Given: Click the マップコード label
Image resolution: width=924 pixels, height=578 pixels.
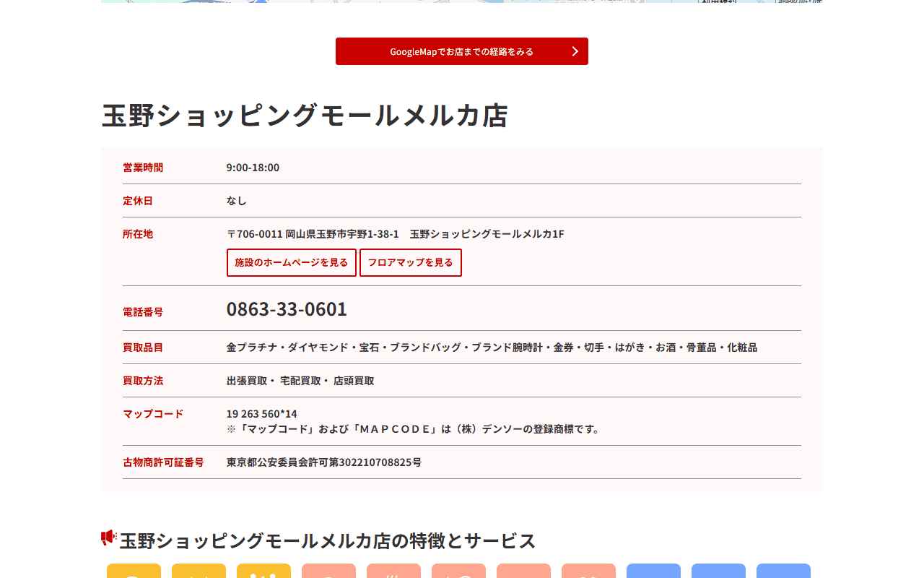Looking at the screenshot, I should tap(153, 414).
